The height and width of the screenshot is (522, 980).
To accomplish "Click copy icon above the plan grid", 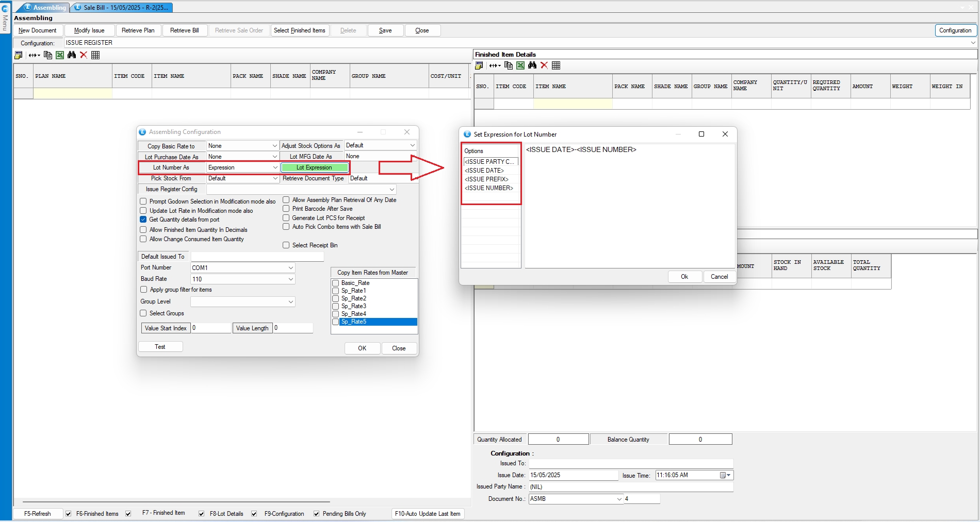I will click(48, 55).
